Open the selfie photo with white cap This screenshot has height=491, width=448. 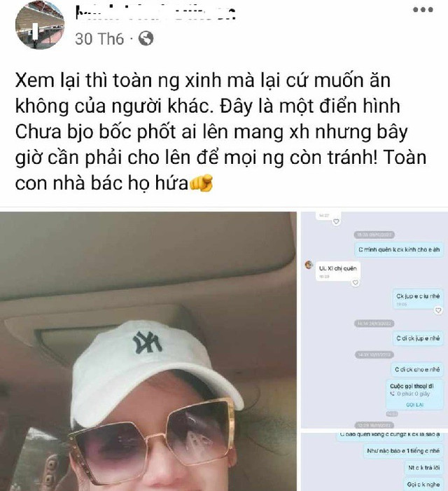coord(148,352)
